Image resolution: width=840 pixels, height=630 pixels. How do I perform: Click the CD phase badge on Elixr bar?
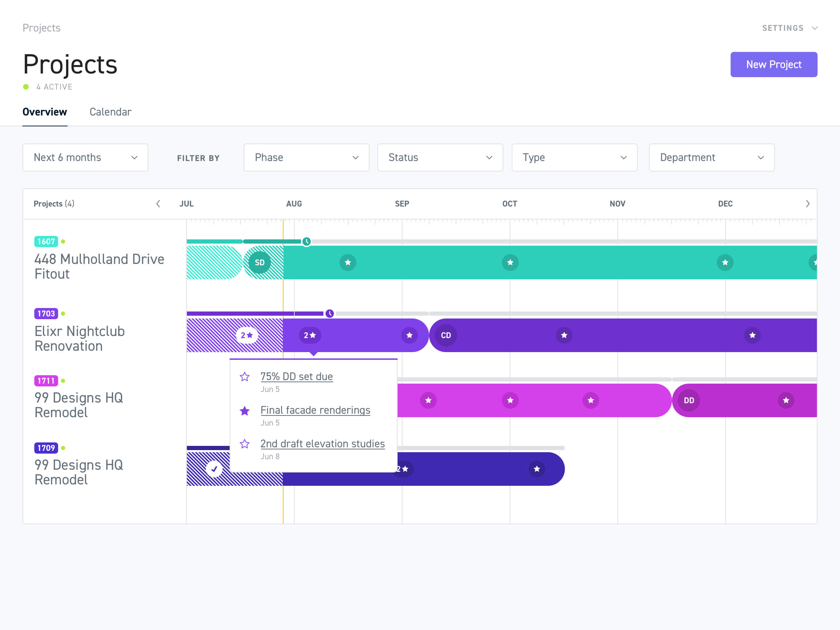(446, 335)
